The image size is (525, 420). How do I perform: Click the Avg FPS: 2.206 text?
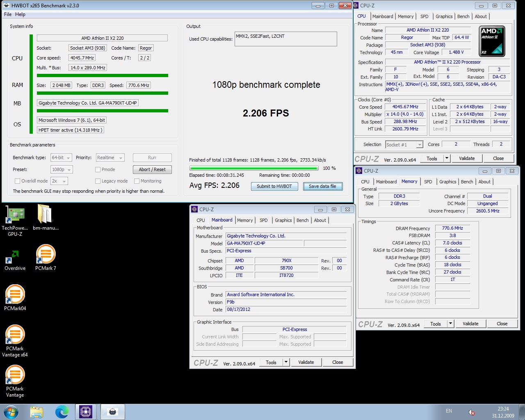[x=215, y=185]
